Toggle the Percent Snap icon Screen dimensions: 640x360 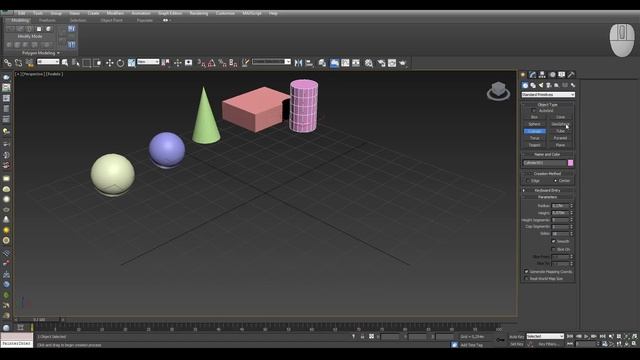pyautogui.click(x=222, y=62)
